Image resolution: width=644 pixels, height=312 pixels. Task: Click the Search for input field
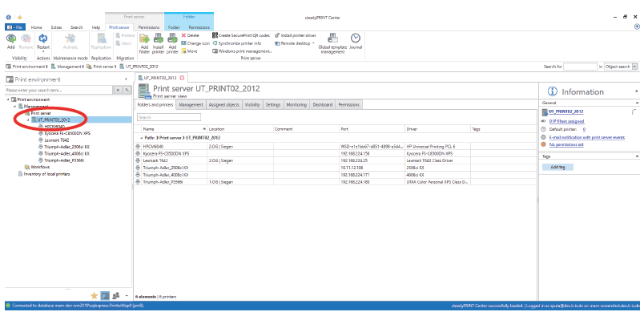[580, 67]
